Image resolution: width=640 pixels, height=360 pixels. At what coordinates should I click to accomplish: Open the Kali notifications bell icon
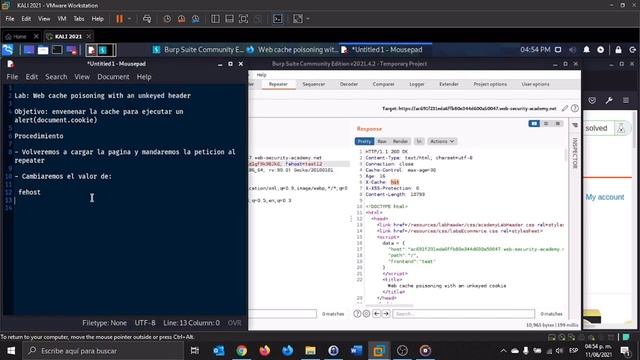tap(587, 50)
